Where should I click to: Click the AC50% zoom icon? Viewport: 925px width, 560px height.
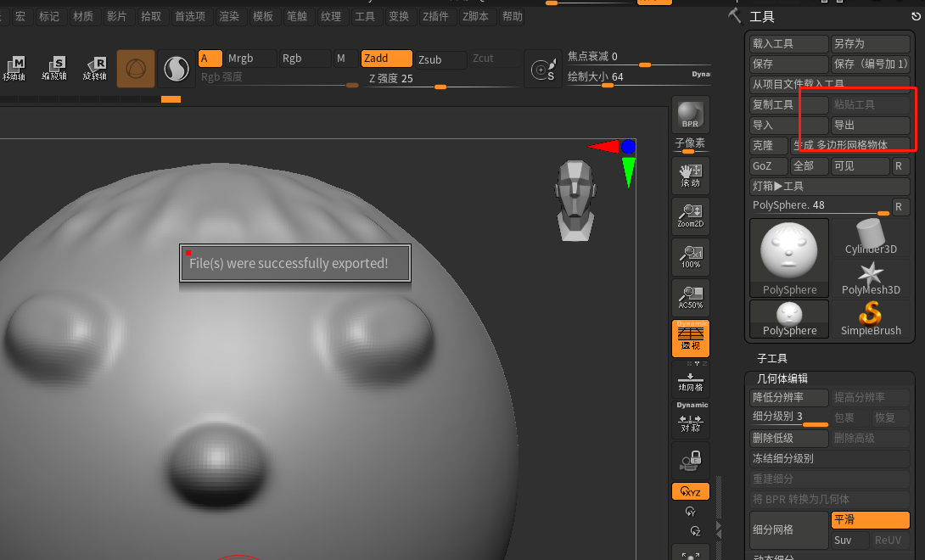pyautogui.click(x=690, y=297)
